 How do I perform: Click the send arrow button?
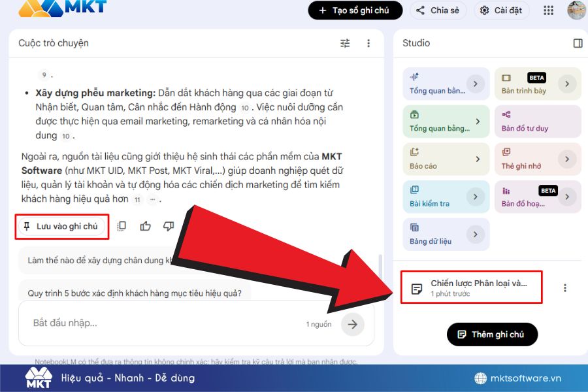click(353, 323)
